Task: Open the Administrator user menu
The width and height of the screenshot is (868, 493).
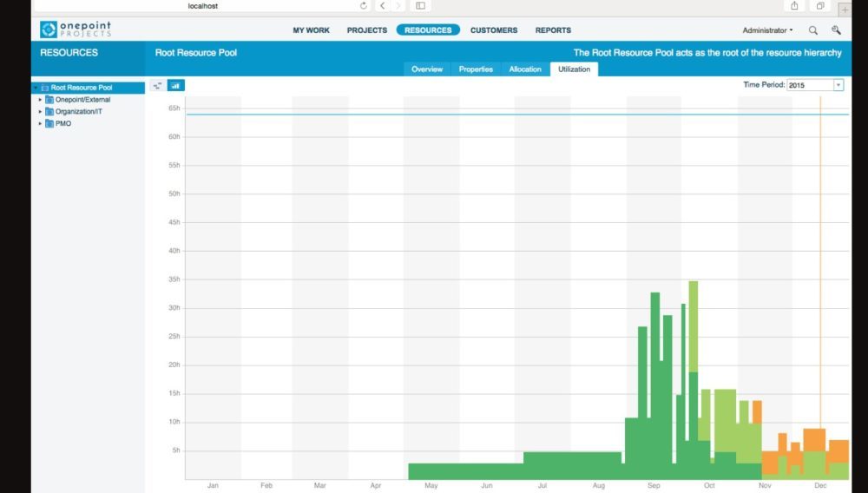Action: coord(767,30)
